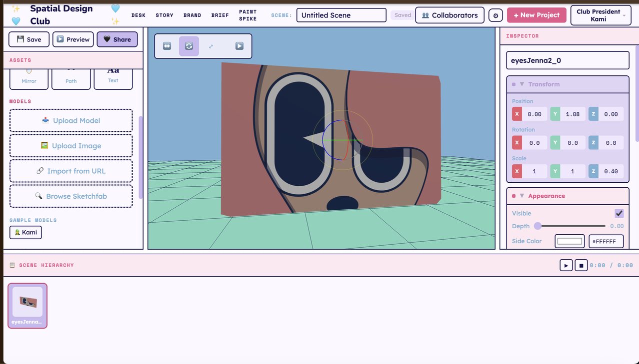Viewport: 639px width, 364px height.
Task: Open the PAINT SPIKE tab
Action: (248, 15)
